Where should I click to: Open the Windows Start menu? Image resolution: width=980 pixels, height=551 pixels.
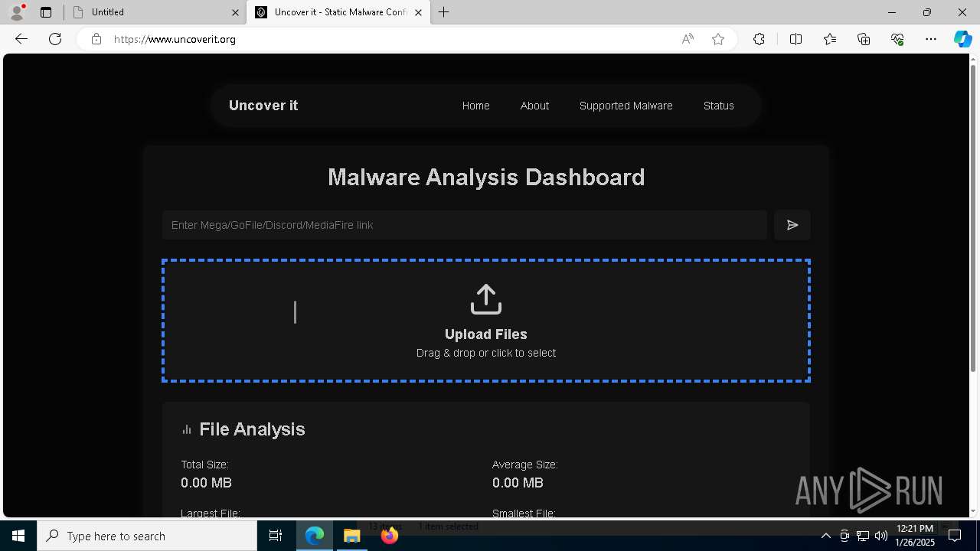(x=18, y=536)
